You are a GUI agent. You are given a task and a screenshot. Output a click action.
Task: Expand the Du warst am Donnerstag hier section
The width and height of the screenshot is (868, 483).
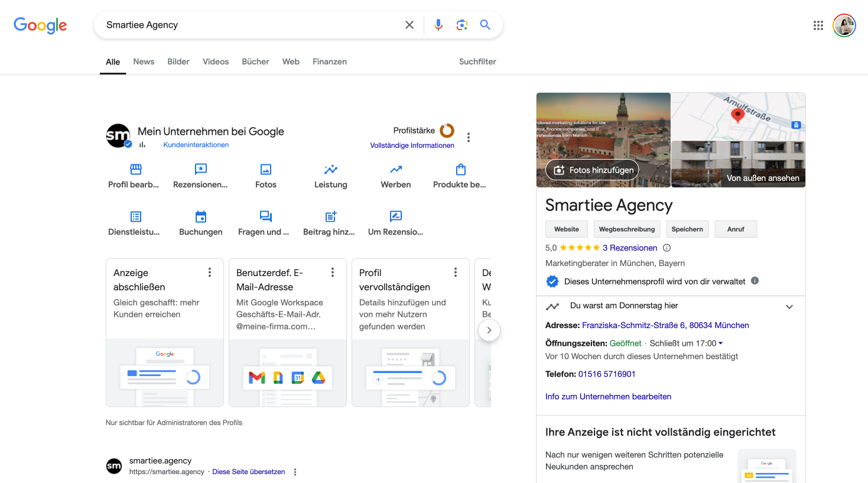pos(789,306)
